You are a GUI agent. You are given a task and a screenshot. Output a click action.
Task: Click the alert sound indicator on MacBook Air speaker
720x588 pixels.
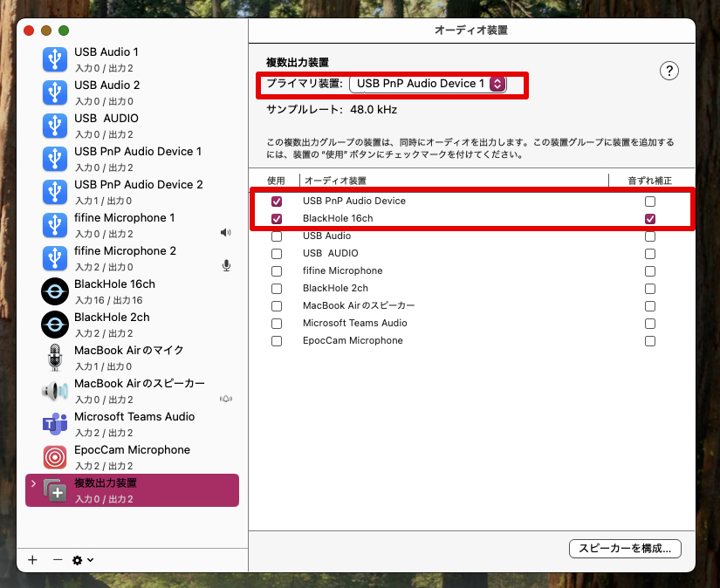coord(226,399)
